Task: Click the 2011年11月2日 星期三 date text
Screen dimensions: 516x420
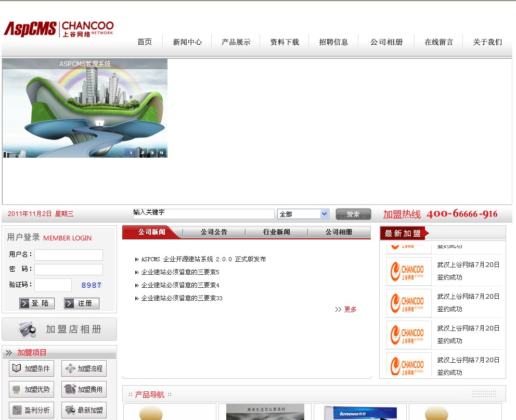Action: pos(41,214)
